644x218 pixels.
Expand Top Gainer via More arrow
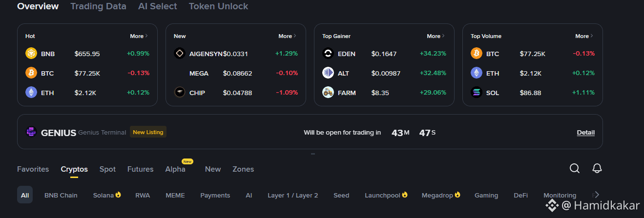tap(436, 36)
